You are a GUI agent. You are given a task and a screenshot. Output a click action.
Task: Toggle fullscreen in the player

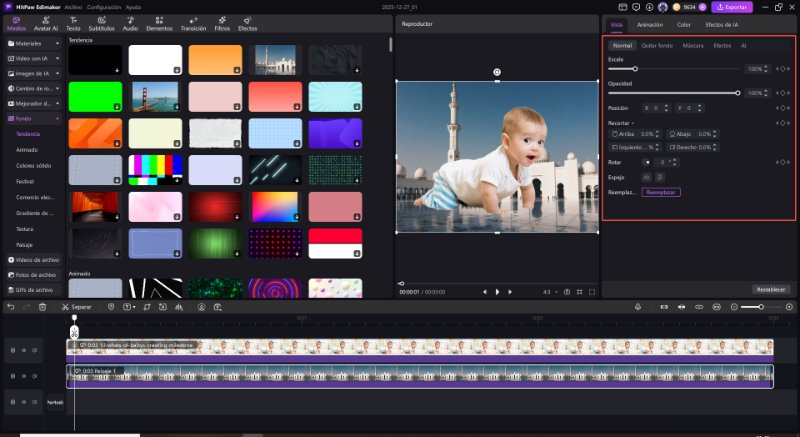592,292
